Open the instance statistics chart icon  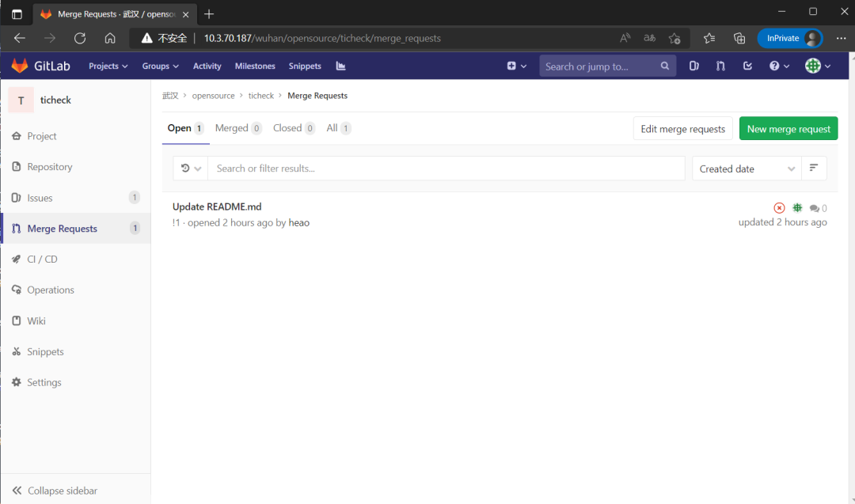click(340, 66)
